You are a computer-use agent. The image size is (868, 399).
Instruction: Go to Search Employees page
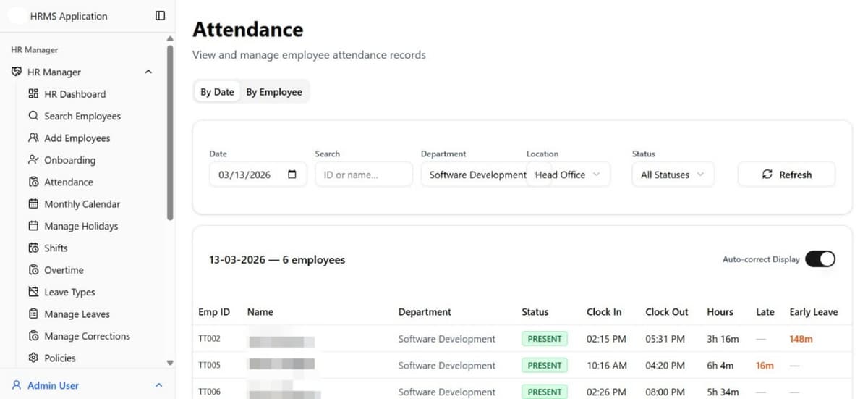pos(82,116)
